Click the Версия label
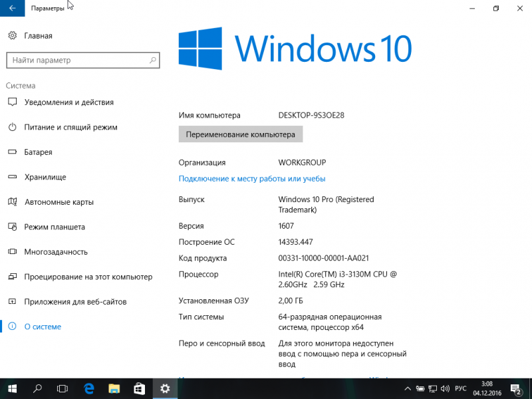532x399 pixels. pyautogui.click(x=191, y=226)
